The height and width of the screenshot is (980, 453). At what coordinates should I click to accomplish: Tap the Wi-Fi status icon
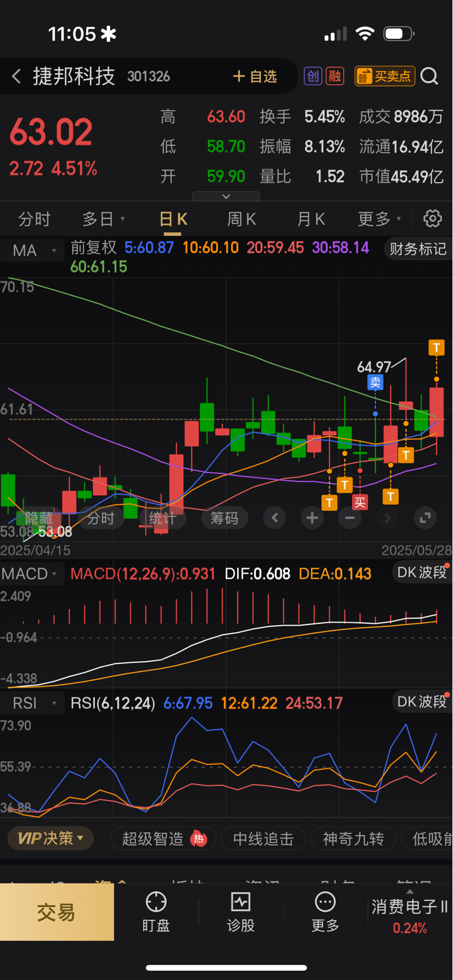tap(365, 34)
